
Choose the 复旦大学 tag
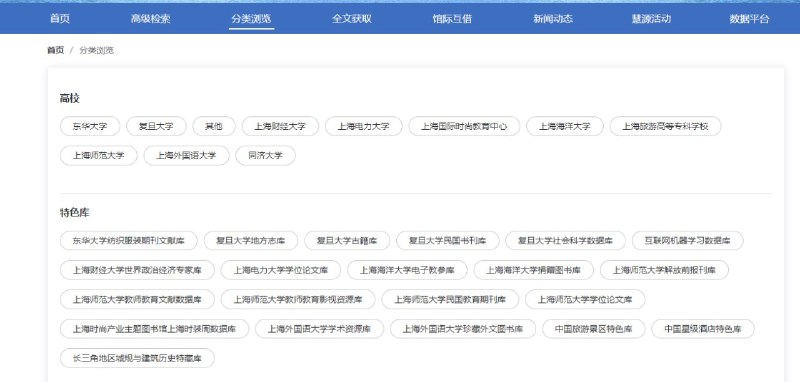156,126
